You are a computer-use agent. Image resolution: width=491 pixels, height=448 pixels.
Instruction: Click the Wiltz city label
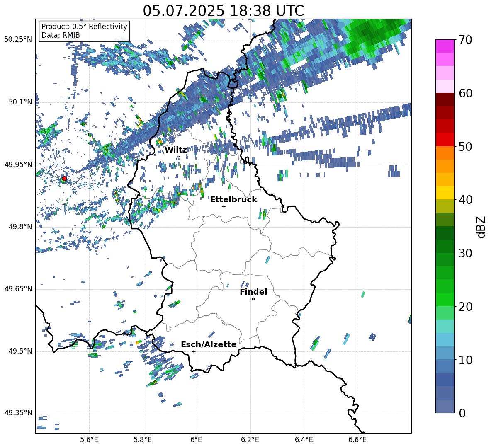[x=176, y=150]
